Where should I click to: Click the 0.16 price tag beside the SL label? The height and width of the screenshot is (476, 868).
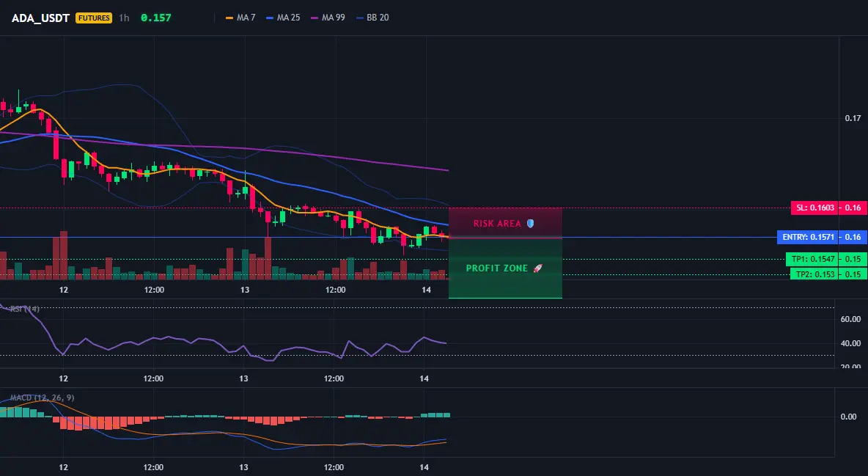853,208
